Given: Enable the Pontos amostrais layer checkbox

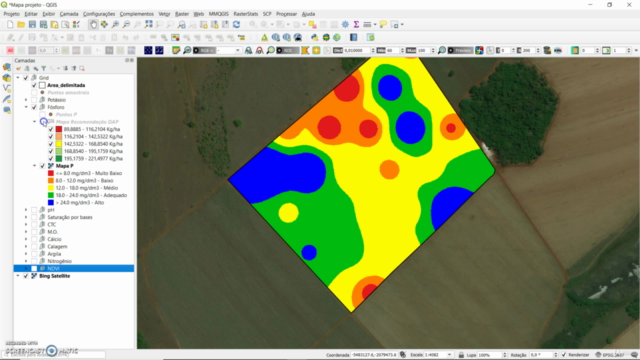Looking at the screenshot, I should point(34,92).
